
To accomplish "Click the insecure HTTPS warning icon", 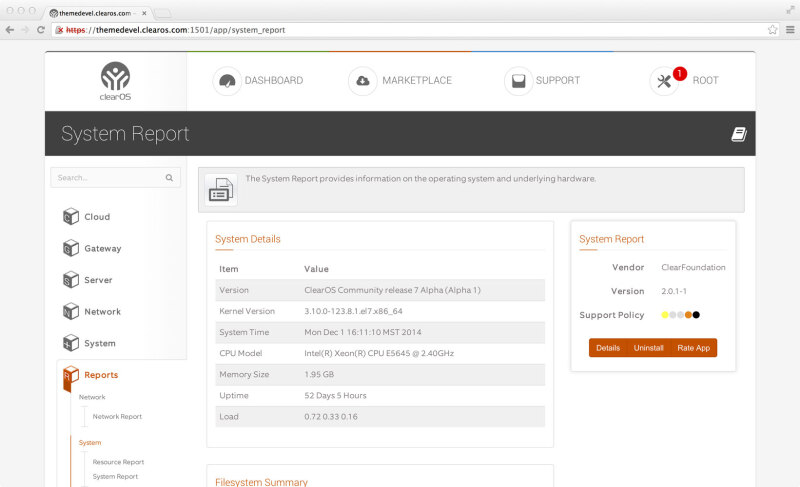I will 60,30.
